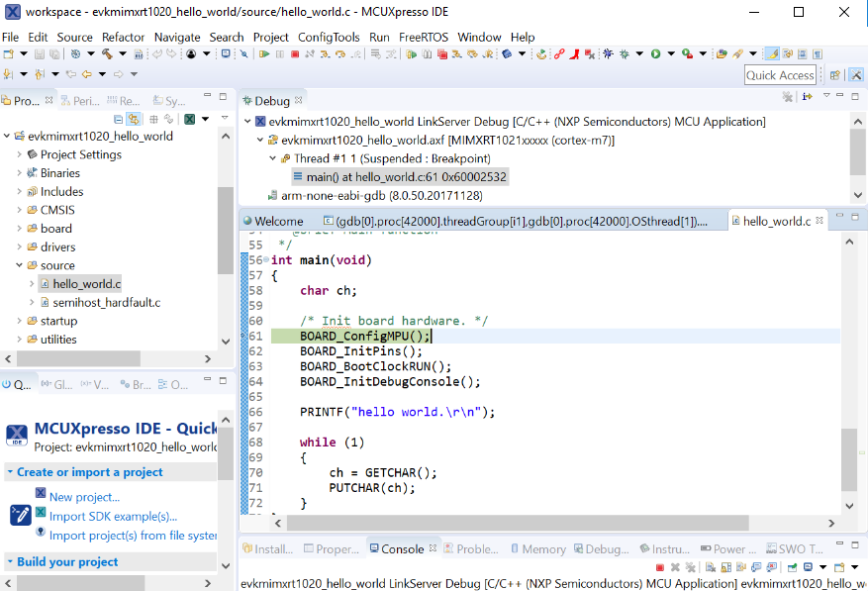Toggle Link with Editor in Project Explorer

click(134, 119)
